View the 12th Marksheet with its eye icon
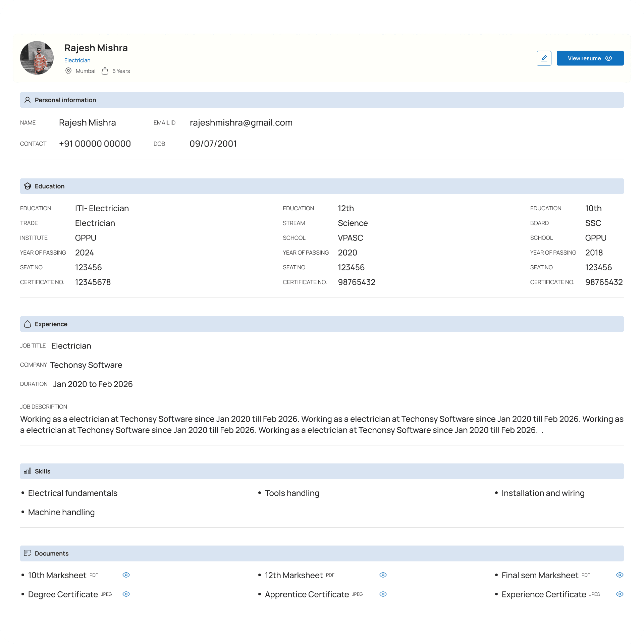Screen dimensions: 644x644 coord(383,575)
